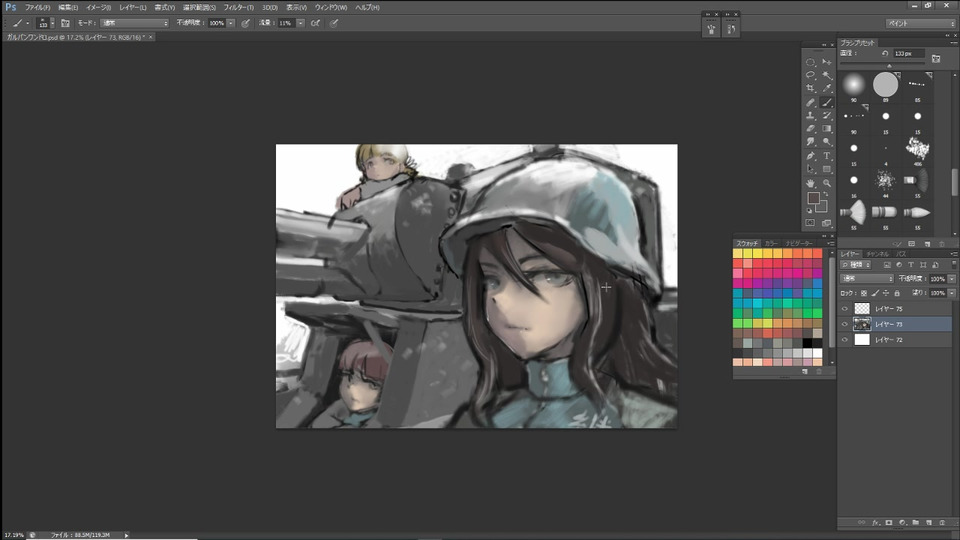
Task: Select the Dodge tool
Action: pyautogui.click(x=827, y=142)
